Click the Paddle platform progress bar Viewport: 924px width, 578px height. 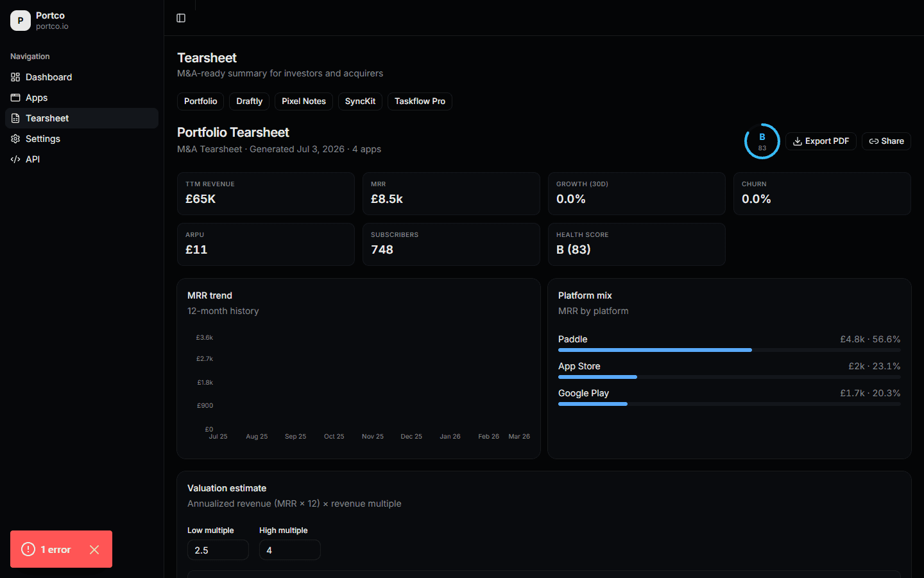(x=730, y=350)
